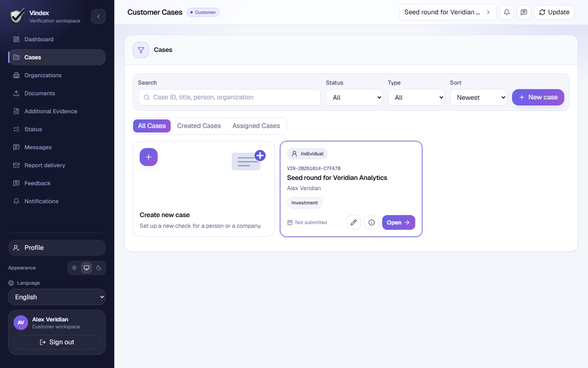Open Messages in the sidebar
The image size is (588, 368).
[57, 147]
